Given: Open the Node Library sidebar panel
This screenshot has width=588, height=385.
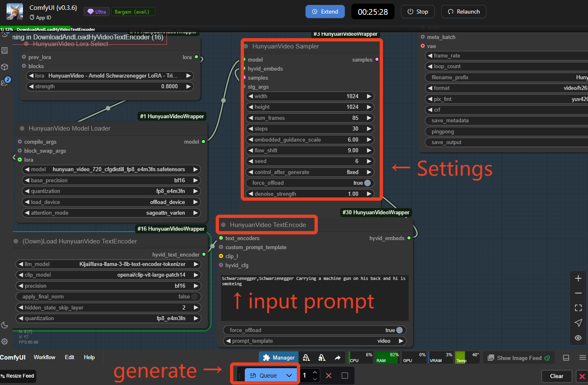Looking at the screenshot, I should [x=5, y=50].
